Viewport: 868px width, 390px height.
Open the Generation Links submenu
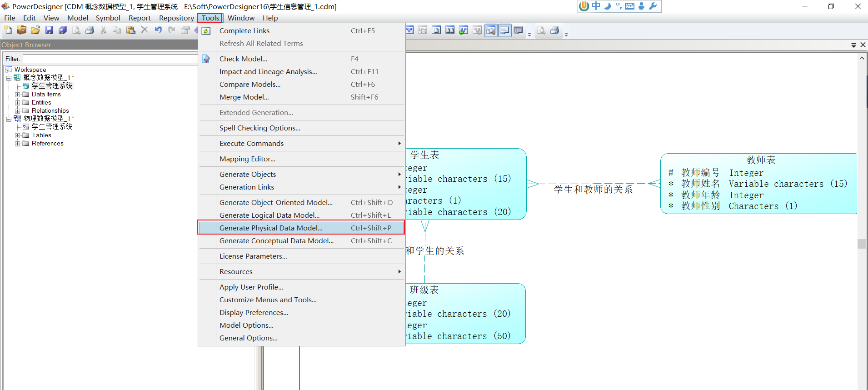[301, 187]
